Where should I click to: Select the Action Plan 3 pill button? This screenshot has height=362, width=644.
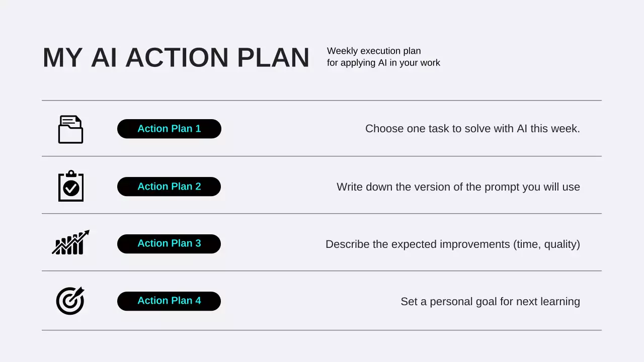(x=169, y=244)
